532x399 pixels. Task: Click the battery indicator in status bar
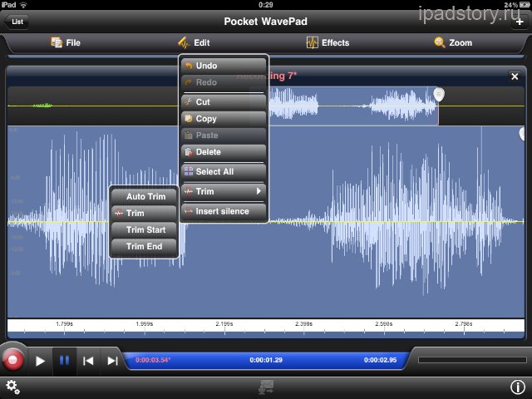525,5
